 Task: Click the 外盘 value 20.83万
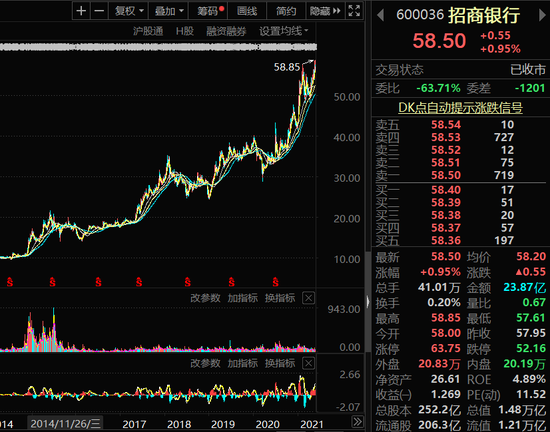(439, 364)
